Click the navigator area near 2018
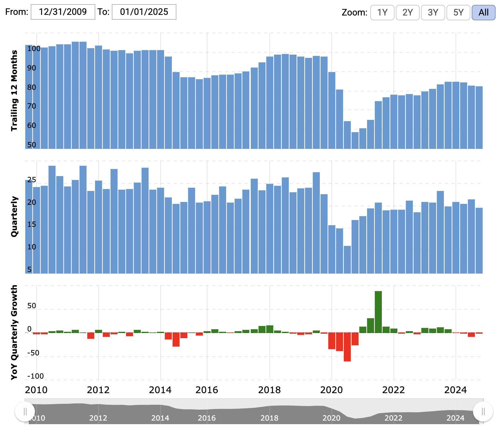The height and width of the screenshot is (429, 504). pyautogui.click(x=269, y=412)
